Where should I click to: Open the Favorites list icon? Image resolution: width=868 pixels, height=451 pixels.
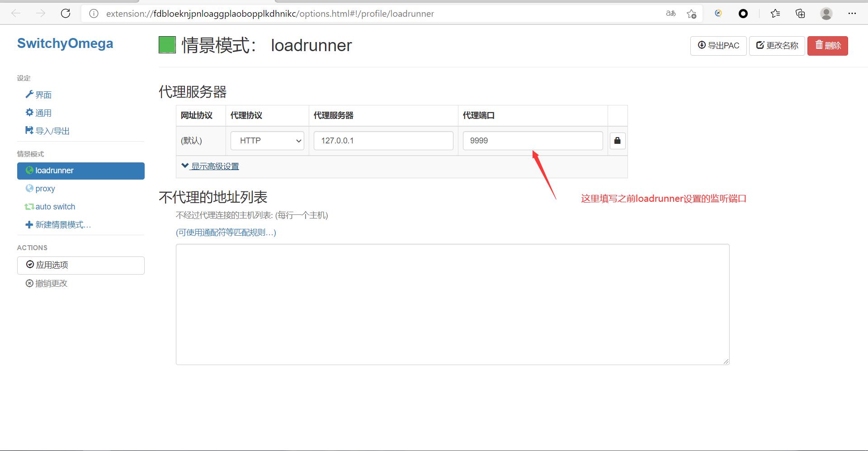click(775, 14)
